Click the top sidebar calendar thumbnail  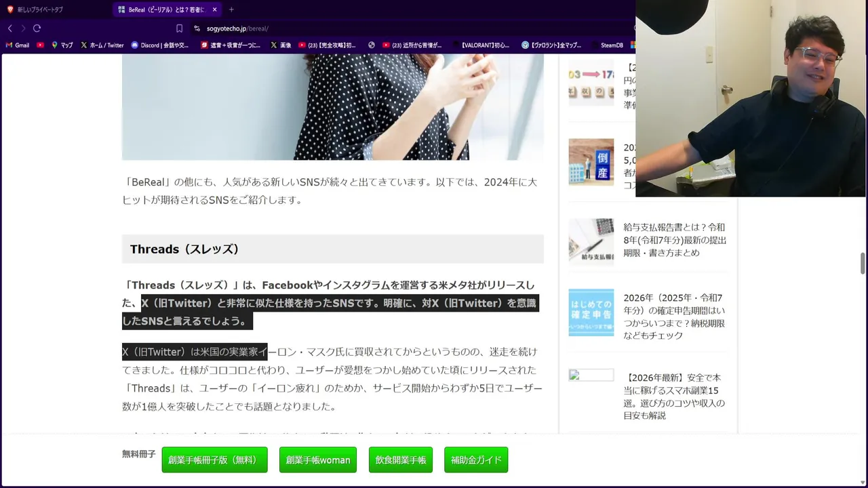click(591, 82)
